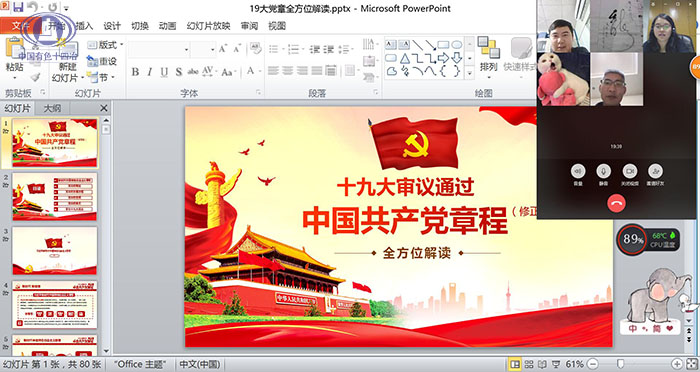Switch to the Outline (大纲) pane tab

click(53, 108)
